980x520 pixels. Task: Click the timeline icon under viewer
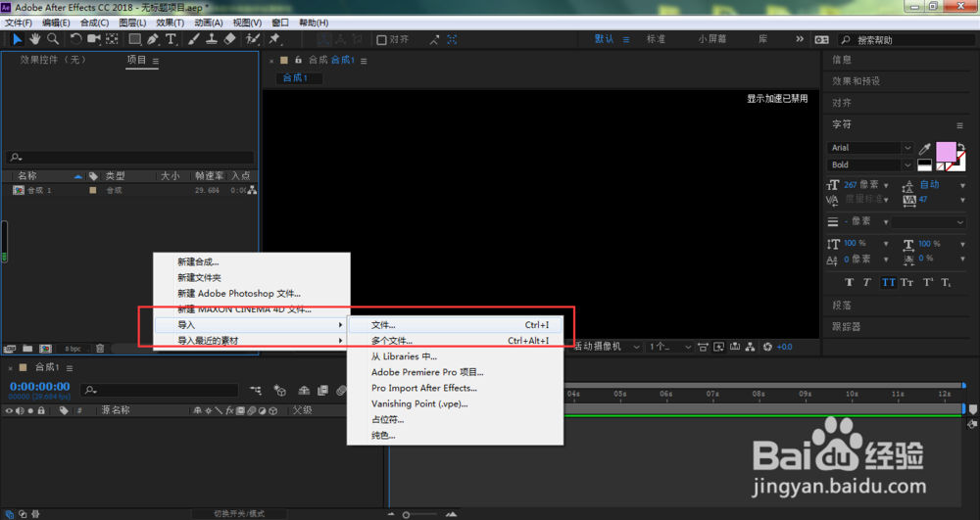734,347
